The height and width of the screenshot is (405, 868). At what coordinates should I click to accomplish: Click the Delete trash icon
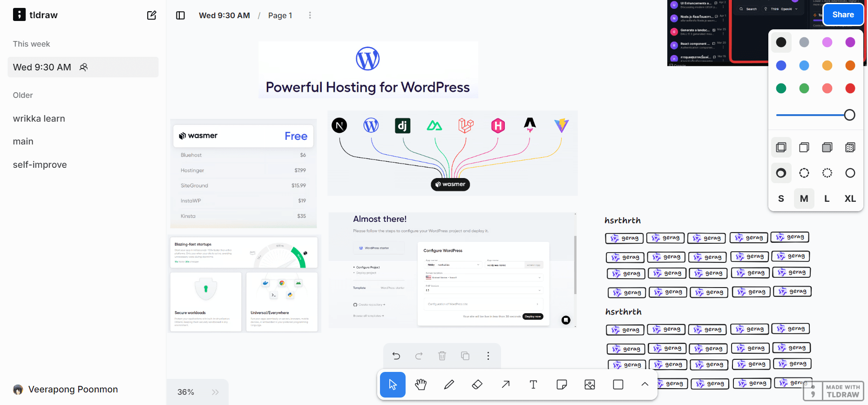click(442, 356)
